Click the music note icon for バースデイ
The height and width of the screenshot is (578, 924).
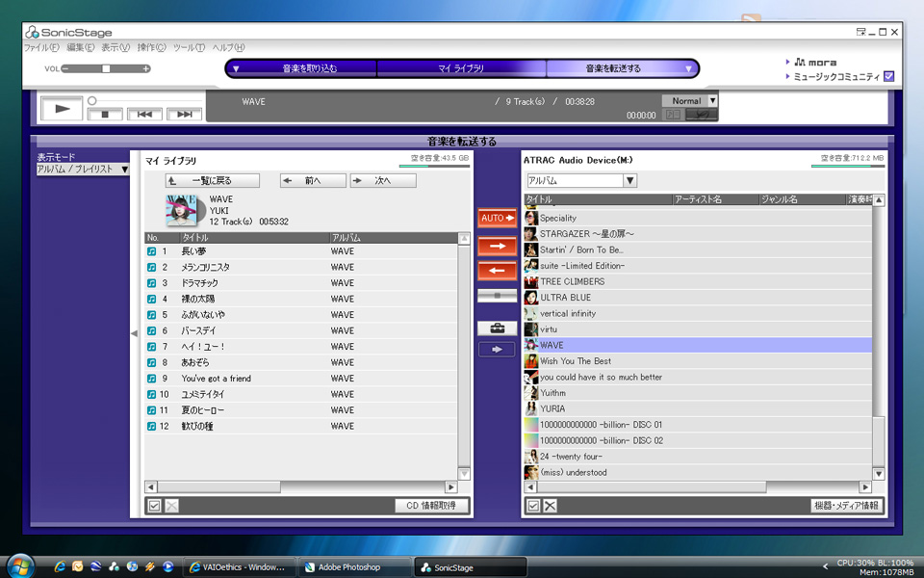151,330
